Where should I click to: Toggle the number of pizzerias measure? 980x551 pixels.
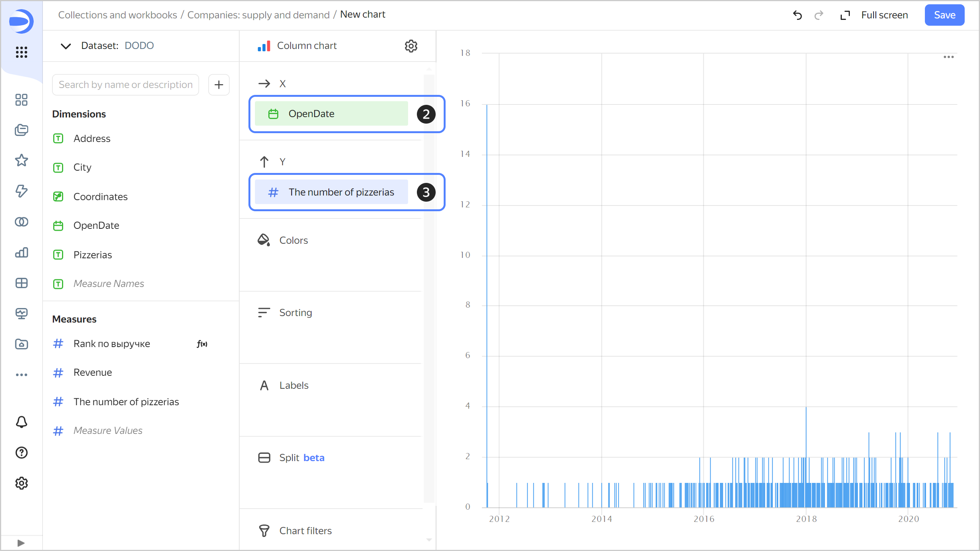tap(126, 402)
